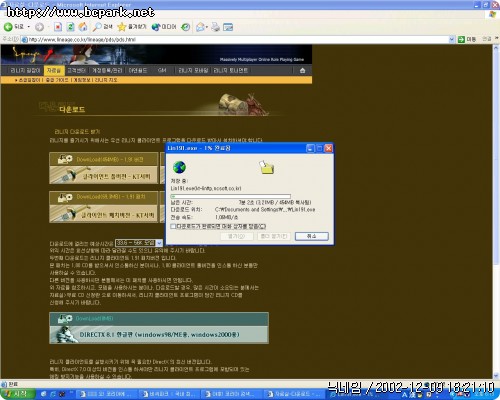Switch to first taskbar window button

coord(107,394)
